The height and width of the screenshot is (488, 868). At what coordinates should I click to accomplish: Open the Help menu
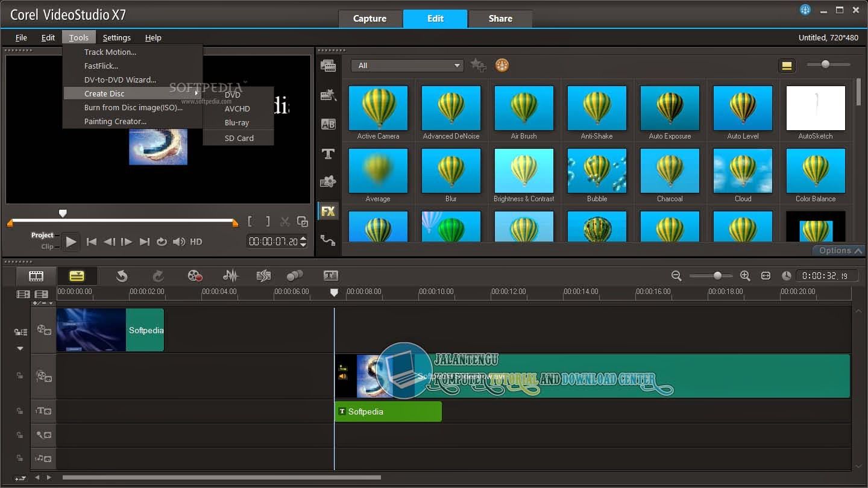153,37
